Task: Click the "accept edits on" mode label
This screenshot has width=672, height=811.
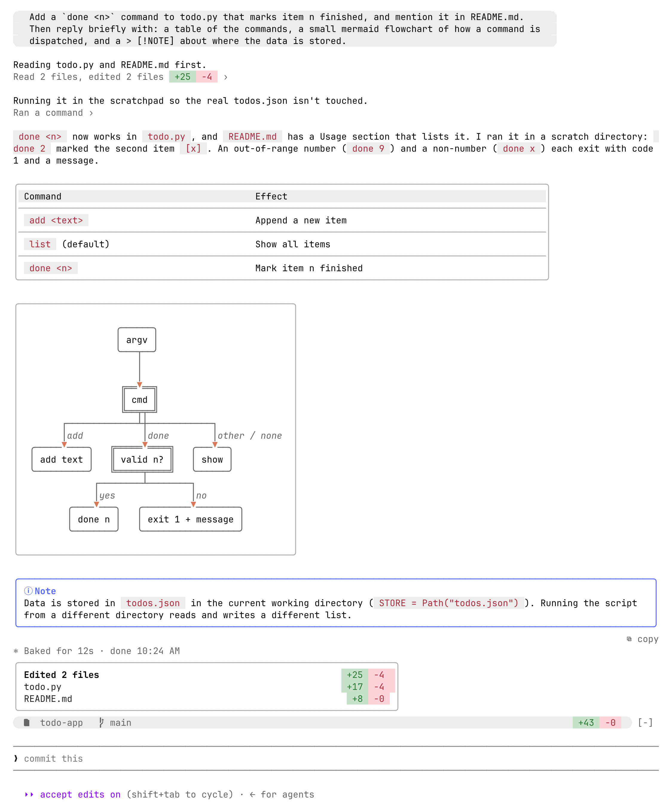Action: pyautogui.click(x=80, y=794)
